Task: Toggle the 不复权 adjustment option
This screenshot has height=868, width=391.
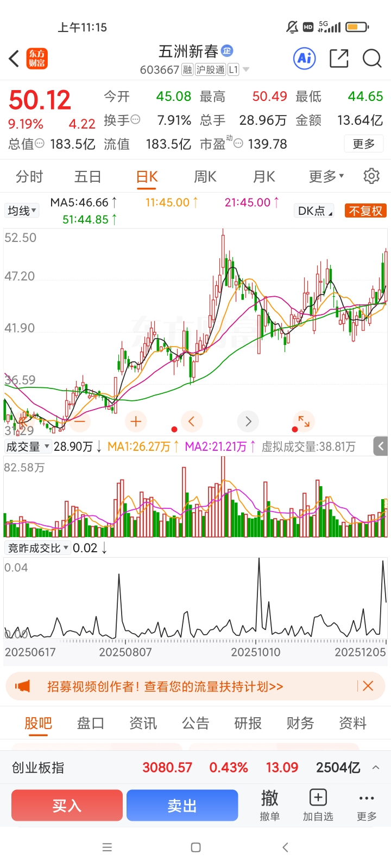Action: click(365, 211)
